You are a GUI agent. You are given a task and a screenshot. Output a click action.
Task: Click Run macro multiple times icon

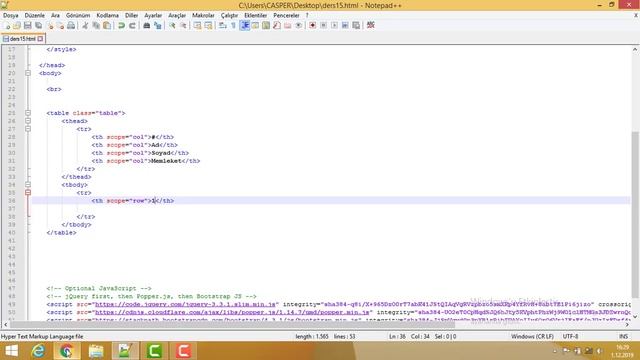coord(345,25)
